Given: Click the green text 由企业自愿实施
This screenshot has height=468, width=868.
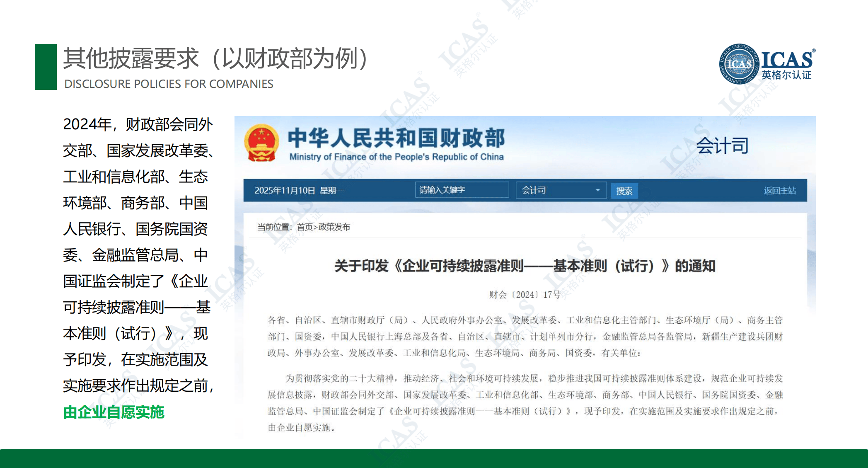Looking at the screenshot, I should (114, 412).
